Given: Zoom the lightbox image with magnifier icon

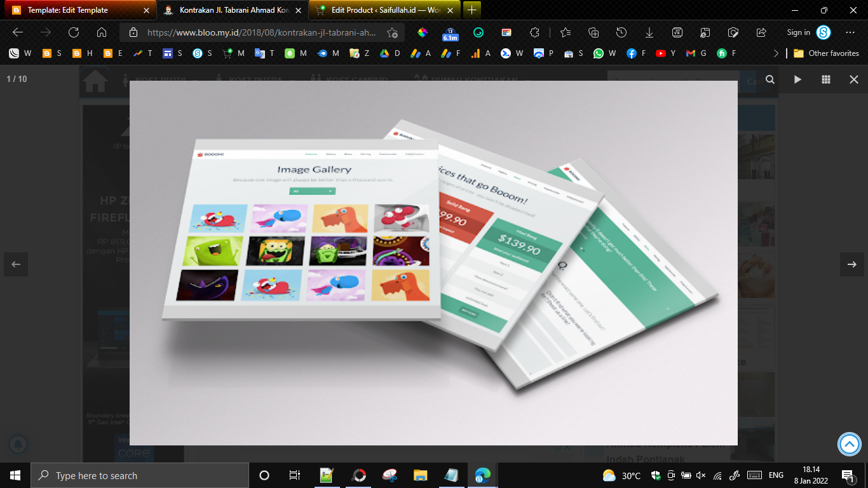Looking at the screenshot, I should 770,79.
